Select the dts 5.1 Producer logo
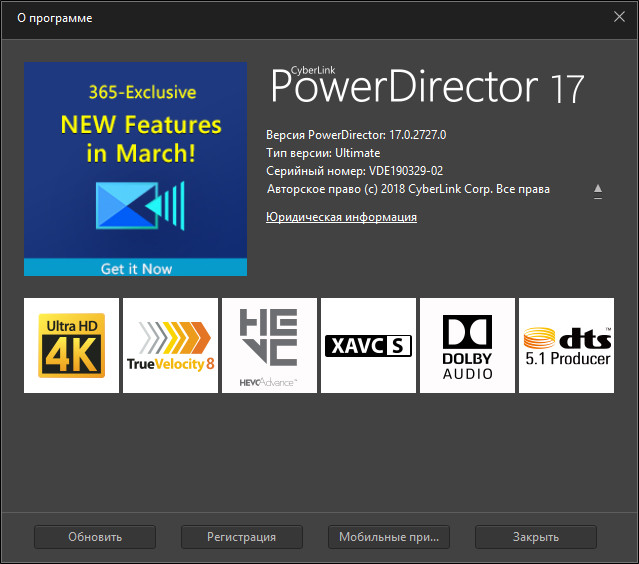This screenshot has height=564, width=639. [566, 345]
